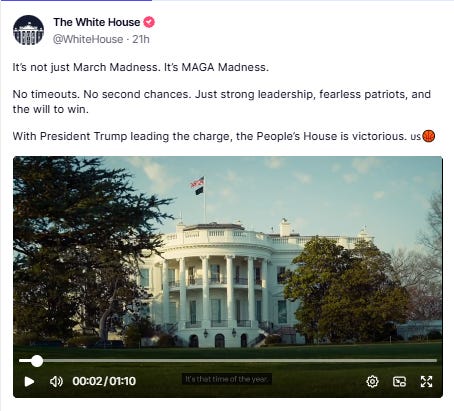
Task: Open the 21h post timestamp
Action: pos(141,39)
